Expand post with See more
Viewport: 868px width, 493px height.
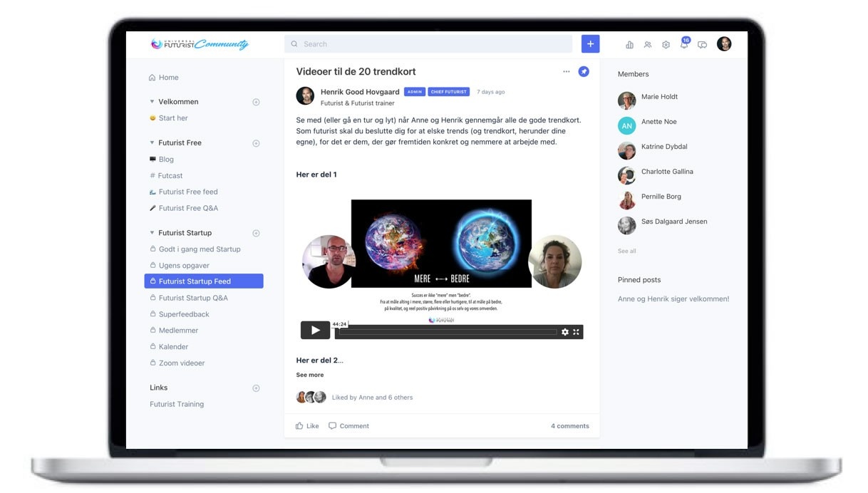(310, 375)
